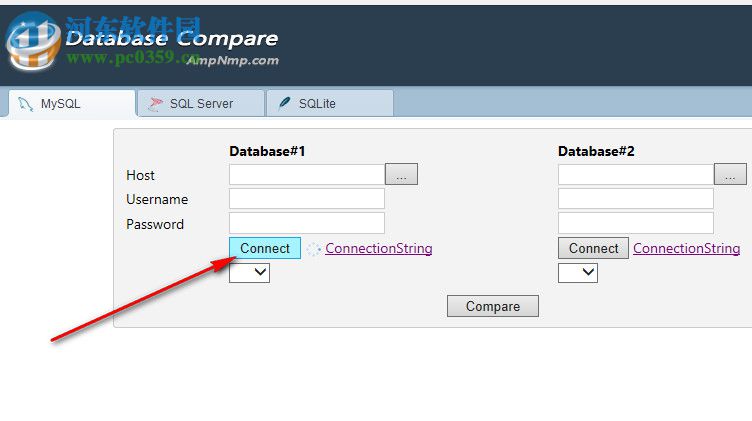This screenshot has width=752, height=421.
Task: Click the Database#1 Host field
Action: tap(307, 175)
